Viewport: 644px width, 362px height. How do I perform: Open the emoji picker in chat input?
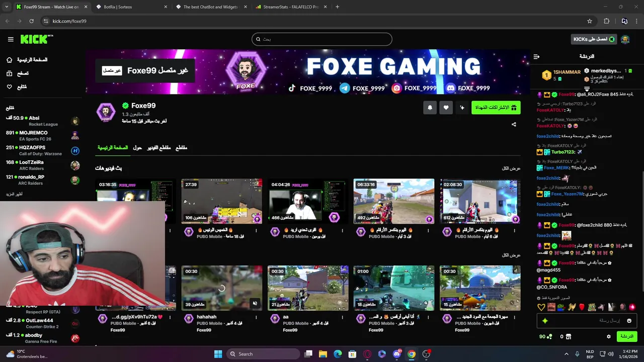pyautogui.click(x=629, y=321)
